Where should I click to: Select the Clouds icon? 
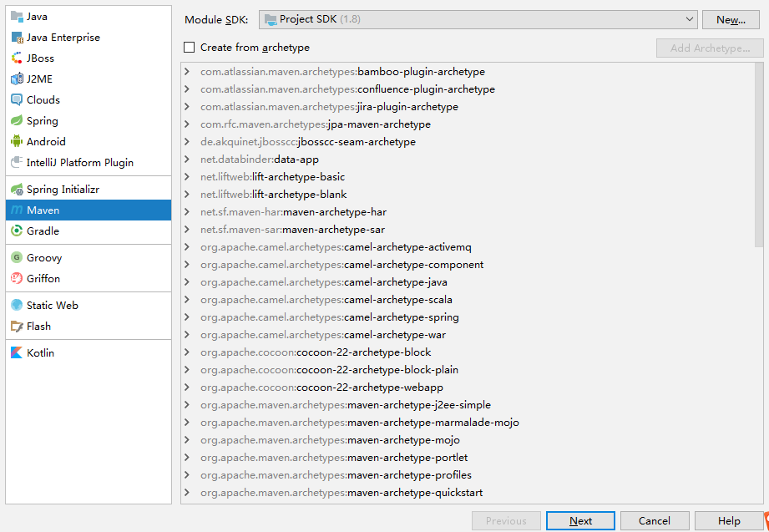coord(17,99)
